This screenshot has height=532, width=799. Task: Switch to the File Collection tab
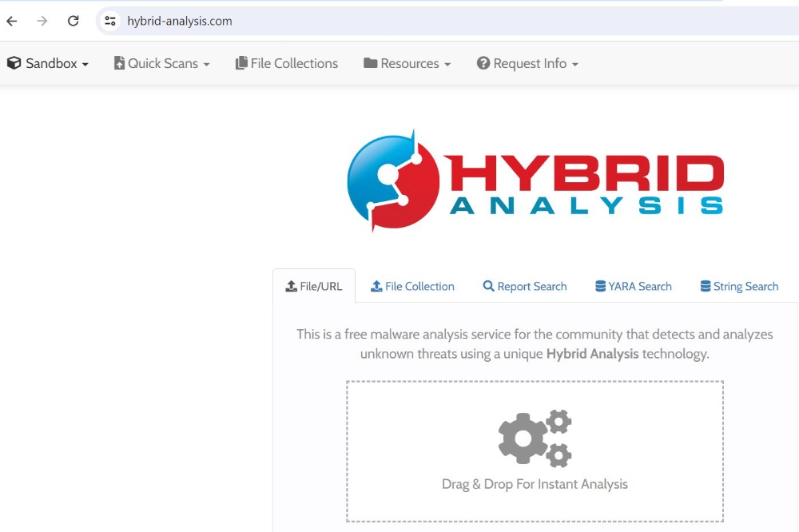(x=413, y=287)
